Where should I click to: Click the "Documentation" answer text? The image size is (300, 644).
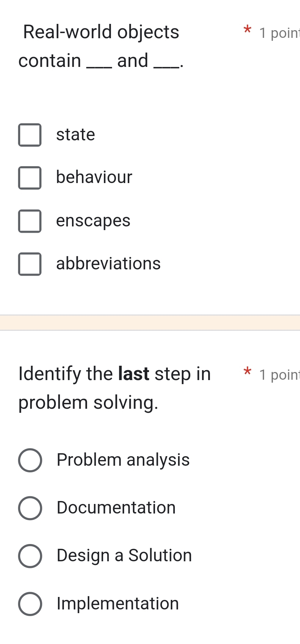tap(116, 508)
